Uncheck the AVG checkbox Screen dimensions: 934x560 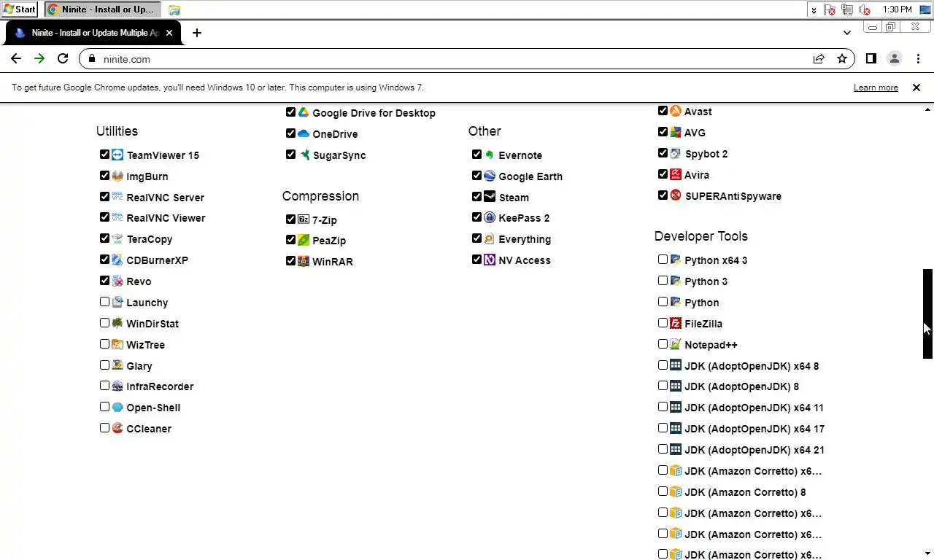pos(663,132)
